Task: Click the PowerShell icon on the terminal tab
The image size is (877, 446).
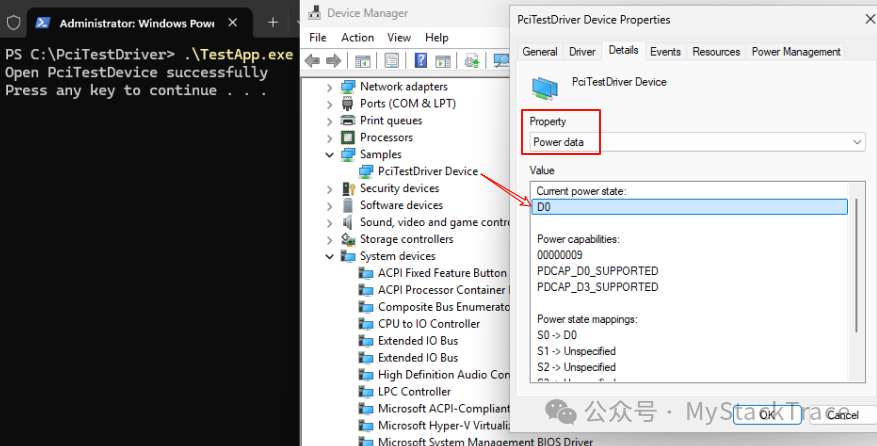Action: coord(43,23)
